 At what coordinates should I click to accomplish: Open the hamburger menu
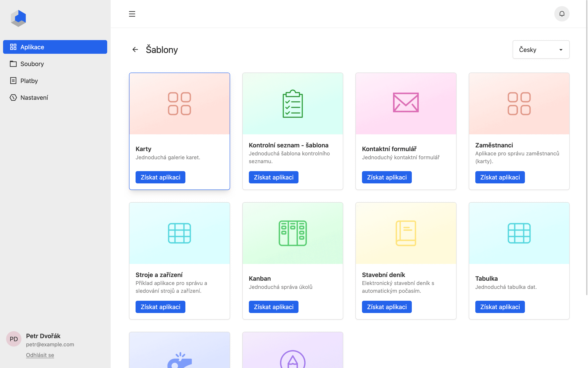[132, 14]
